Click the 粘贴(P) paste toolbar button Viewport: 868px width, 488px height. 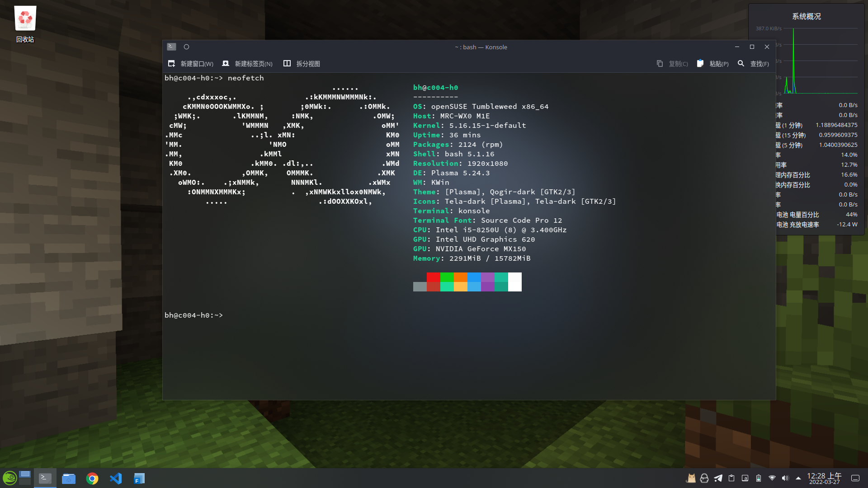[713, 64]
